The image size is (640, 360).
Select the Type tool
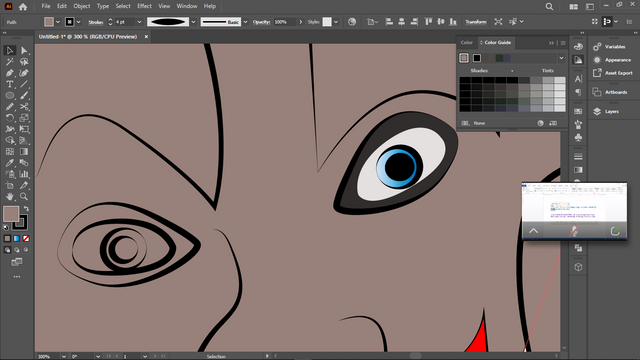click(x=10, y=84)
